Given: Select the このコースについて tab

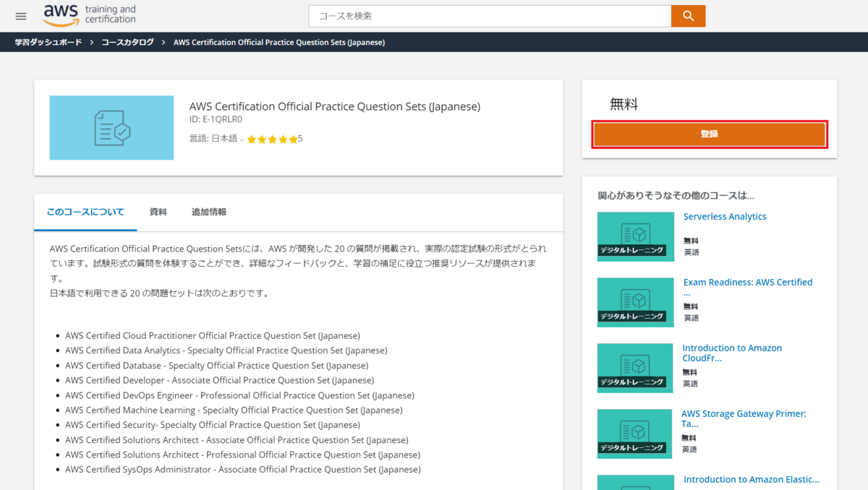Looking at the screenshot, I should pyautogui.click(x=85, y=212).
